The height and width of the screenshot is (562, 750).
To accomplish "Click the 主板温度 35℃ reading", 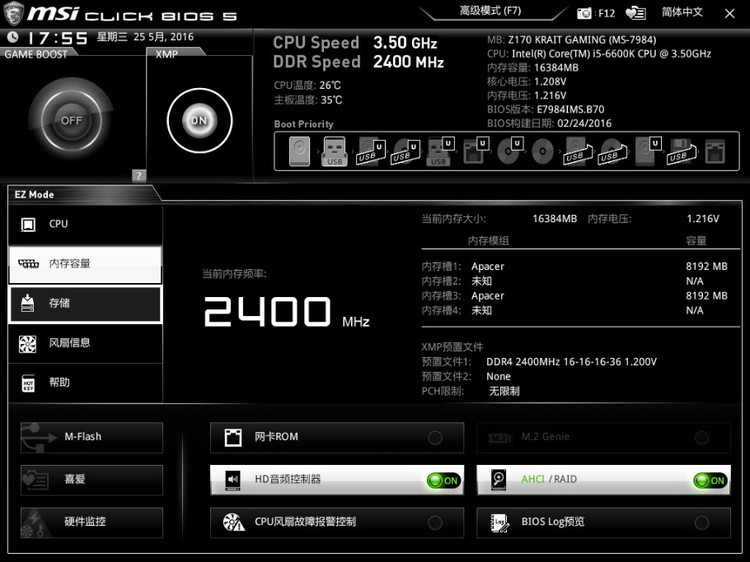I will coord(308,100).
